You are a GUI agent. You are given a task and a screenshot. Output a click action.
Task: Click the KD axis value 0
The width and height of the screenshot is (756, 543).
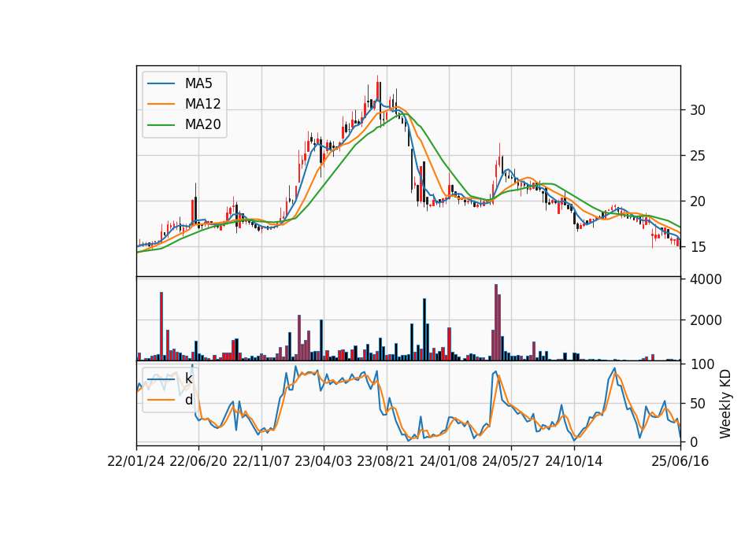[x=694, y=441]
